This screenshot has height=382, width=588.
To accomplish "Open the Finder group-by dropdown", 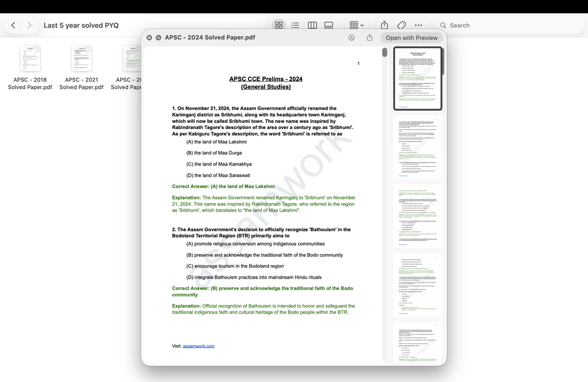I will [x=356, y=25].
